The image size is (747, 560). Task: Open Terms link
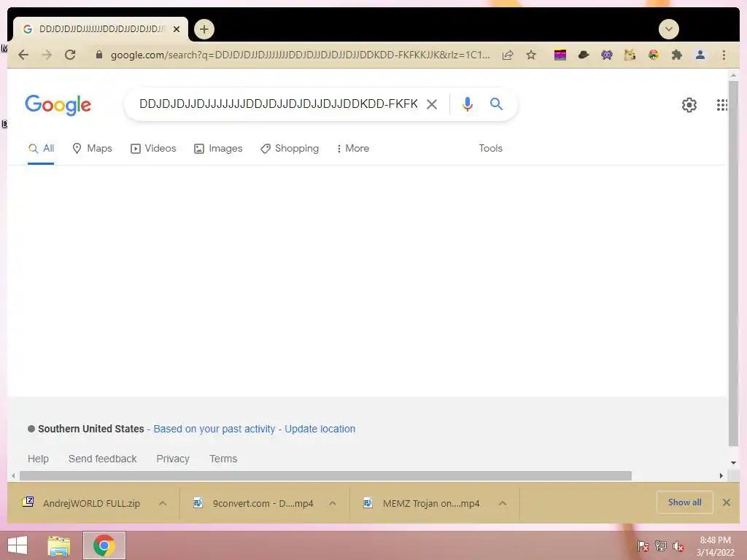tap(223, 459)
